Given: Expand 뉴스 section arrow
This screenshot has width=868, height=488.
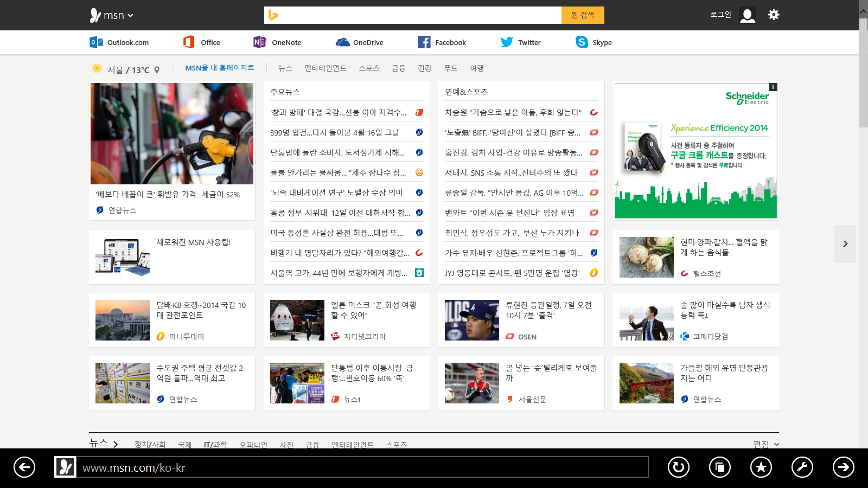Looking at the screenshot, I should click(x=116, y=444).
